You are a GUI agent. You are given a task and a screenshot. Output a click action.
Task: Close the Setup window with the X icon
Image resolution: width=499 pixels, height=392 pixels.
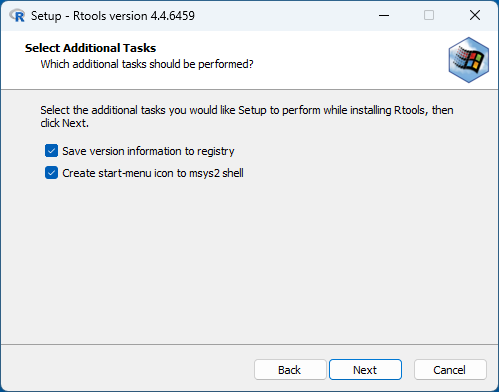(475, 15)
